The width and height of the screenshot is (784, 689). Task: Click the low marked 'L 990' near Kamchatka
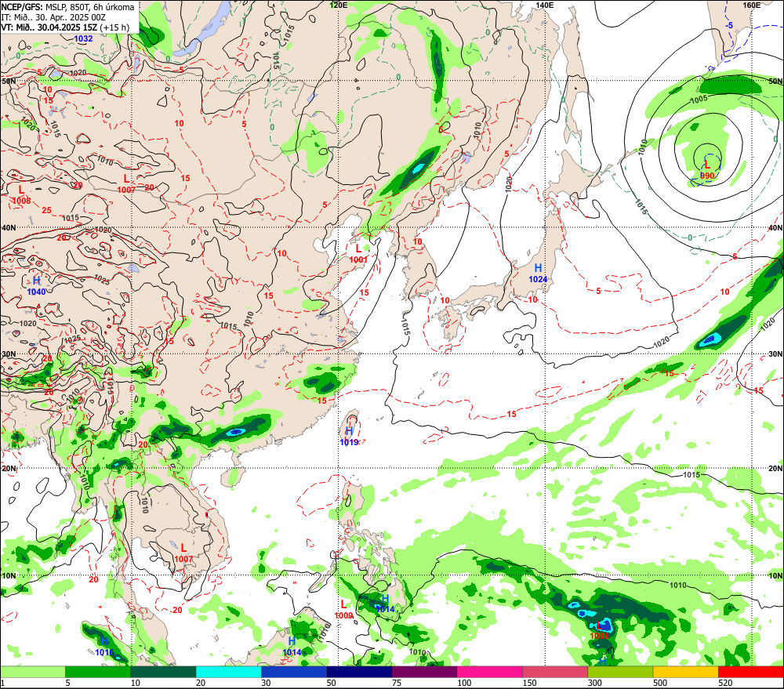pyautogui.click(x=707, y=170)
